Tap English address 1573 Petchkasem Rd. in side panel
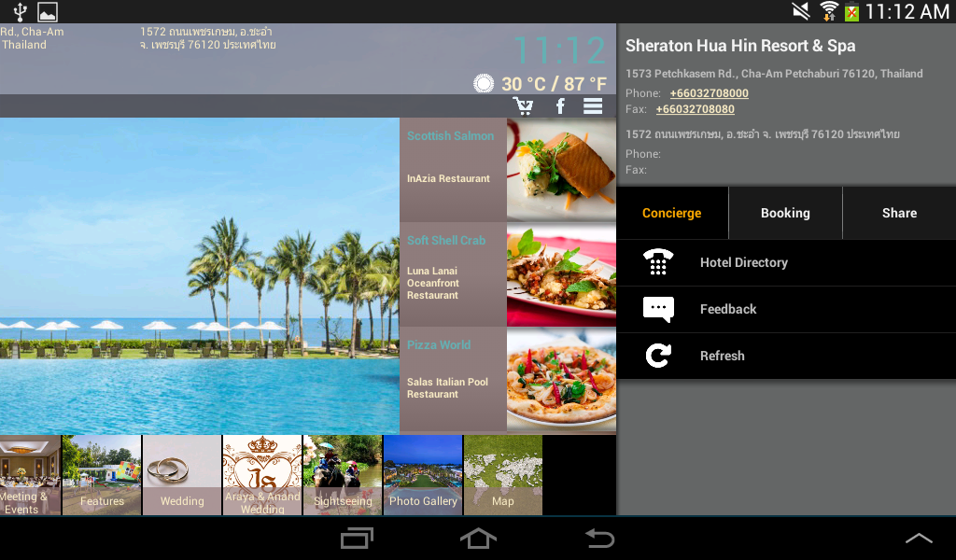The image size is (956, 560). coord(774,74)
